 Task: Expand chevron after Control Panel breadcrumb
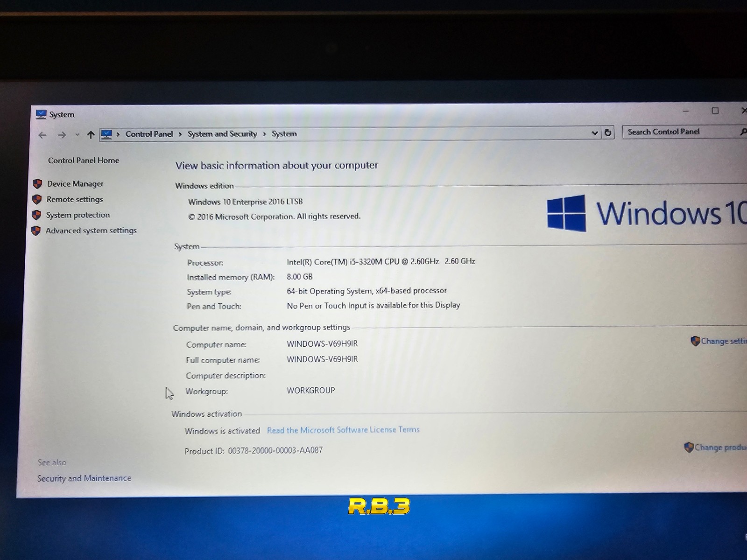coord(180,134)
